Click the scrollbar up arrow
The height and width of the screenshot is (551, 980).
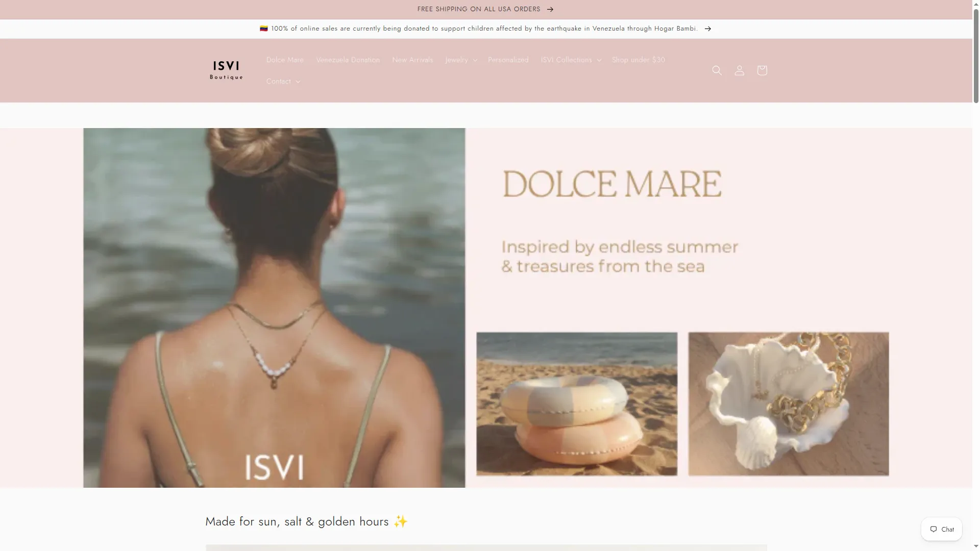click(x=976, y=3)
